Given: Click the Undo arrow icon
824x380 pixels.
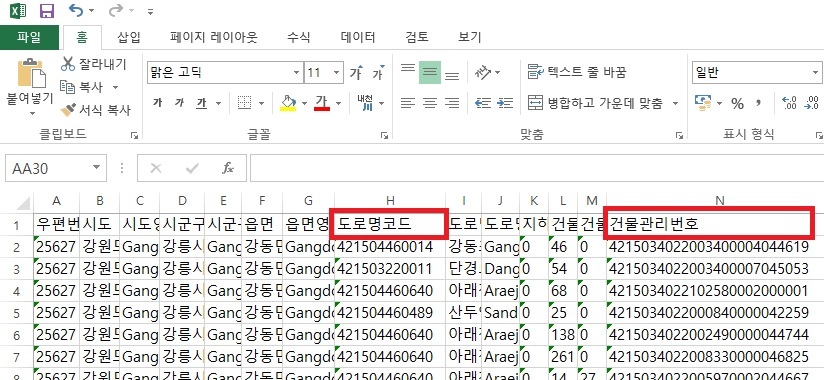Looking at the screenshot, I should 76,10.
